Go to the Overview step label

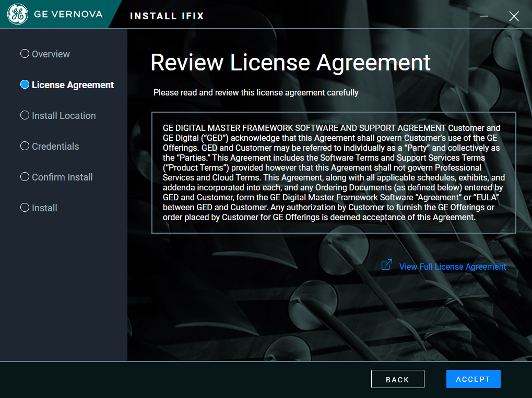51,54
